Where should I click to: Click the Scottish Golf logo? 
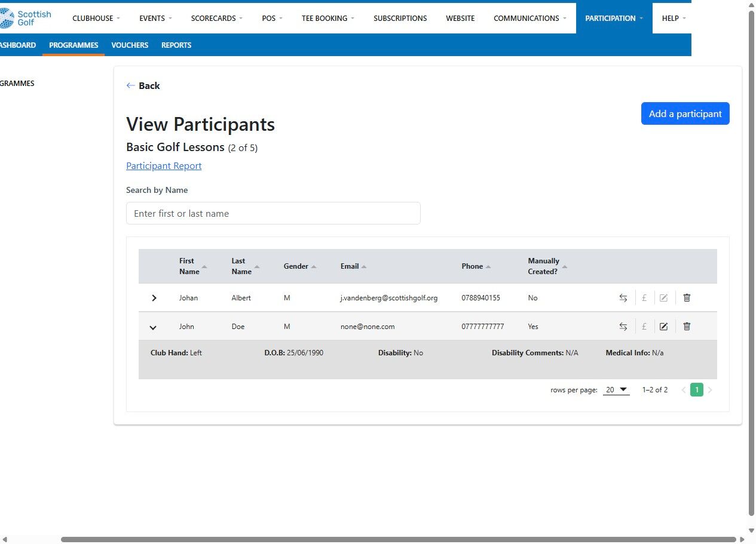click(26, 19)
